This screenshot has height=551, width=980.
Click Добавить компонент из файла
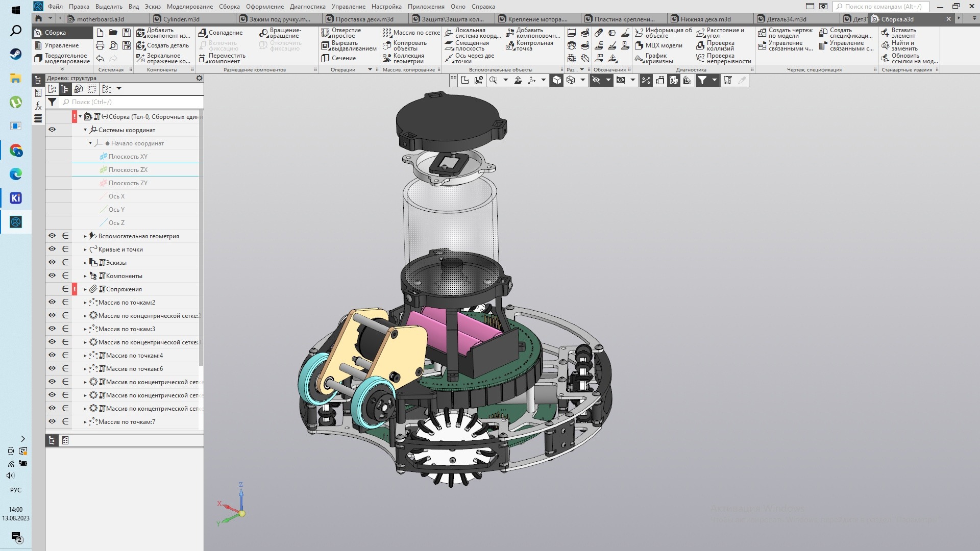(x=163, y=33)
